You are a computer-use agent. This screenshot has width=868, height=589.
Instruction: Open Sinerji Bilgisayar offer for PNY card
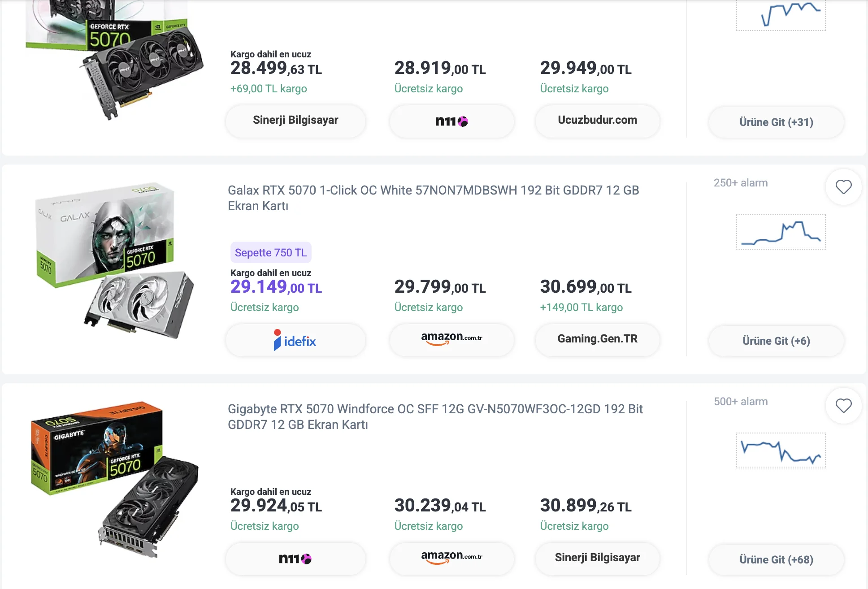pyautogui.click(x=295, y=120)
